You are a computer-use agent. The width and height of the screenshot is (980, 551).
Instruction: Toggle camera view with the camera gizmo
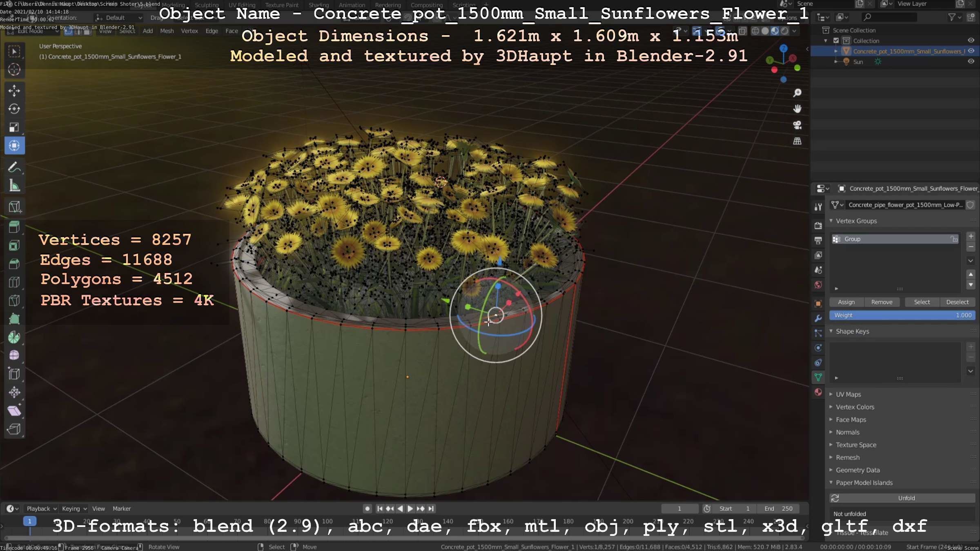(797, 125)
